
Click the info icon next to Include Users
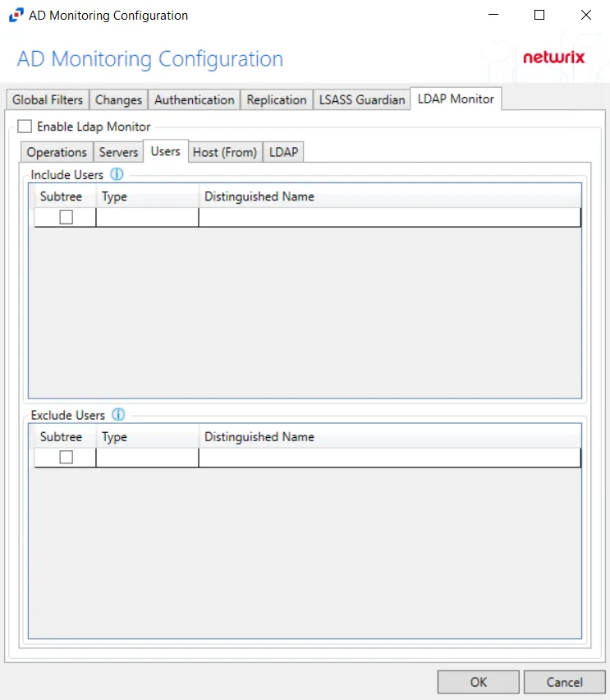(117, 174)
